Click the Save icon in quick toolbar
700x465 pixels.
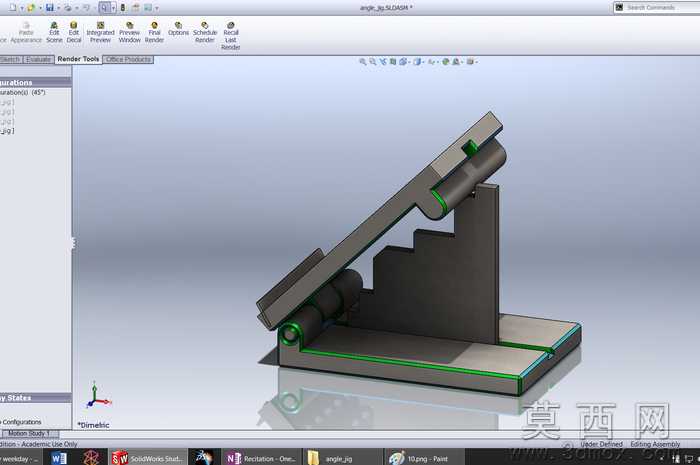tap(50, 8)
